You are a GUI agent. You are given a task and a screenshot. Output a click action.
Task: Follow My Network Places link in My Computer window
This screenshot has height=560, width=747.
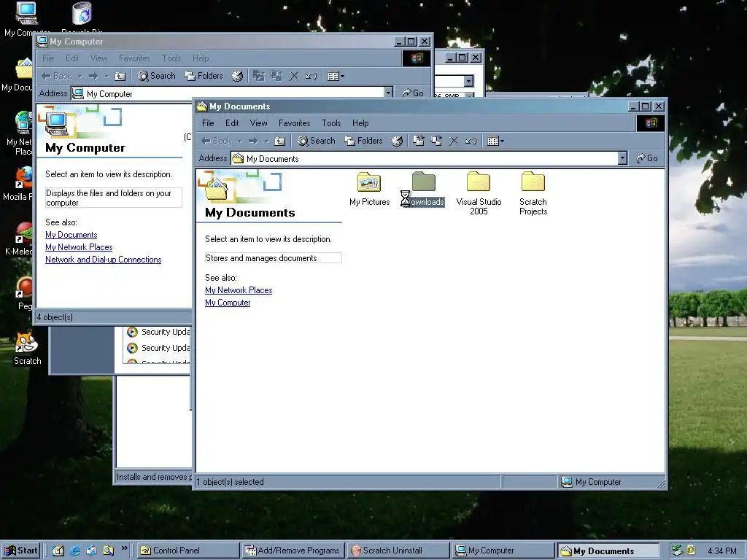tap(79, 247)
